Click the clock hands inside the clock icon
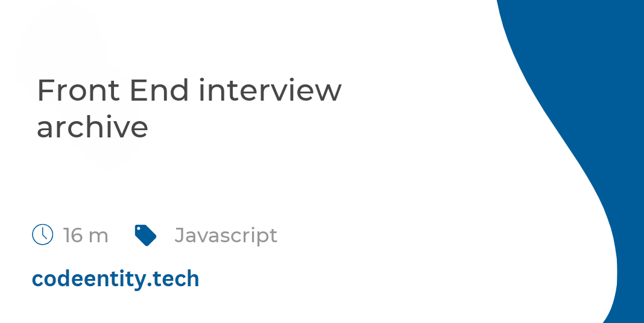Viewport: 644px width, 323px height. coord(42,233)
